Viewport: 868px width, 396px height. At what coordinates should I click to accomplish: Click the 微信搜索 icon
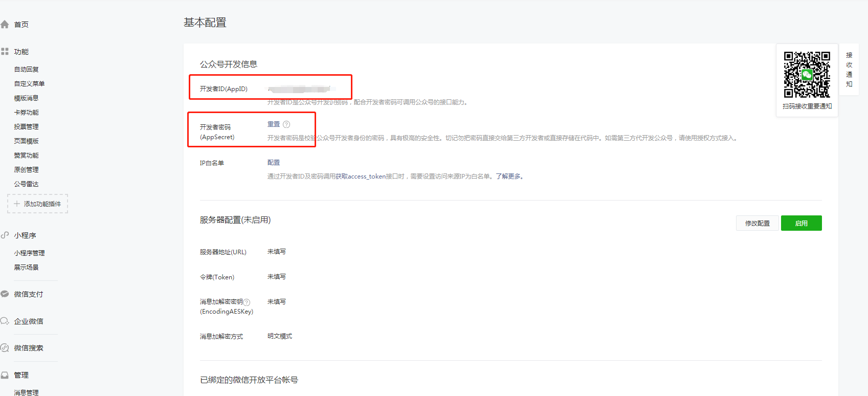[x=5, y=347]
